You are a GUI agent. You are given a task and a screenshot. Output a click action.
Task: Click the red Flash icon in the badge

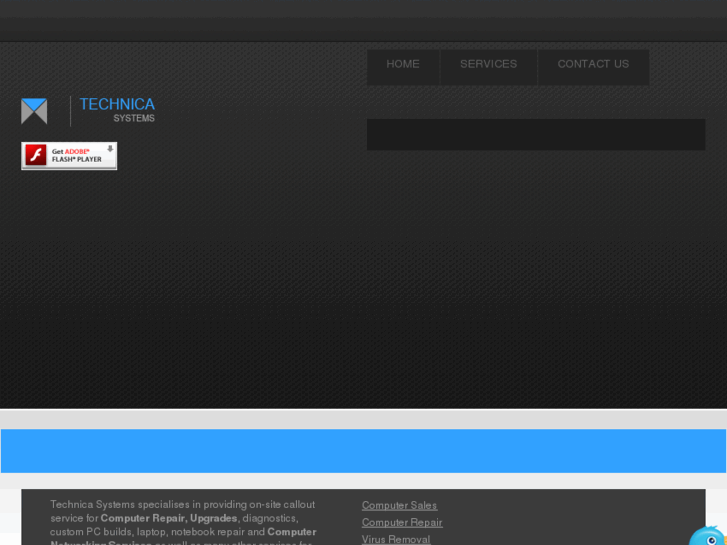[x=36, y=155]
